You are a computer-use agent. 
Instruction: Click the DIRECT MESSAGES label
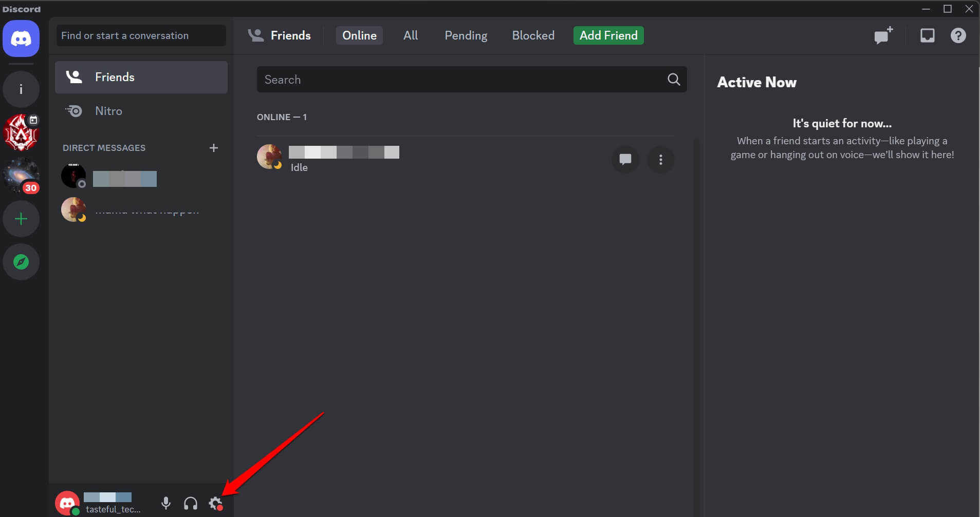tap(104, 148)
